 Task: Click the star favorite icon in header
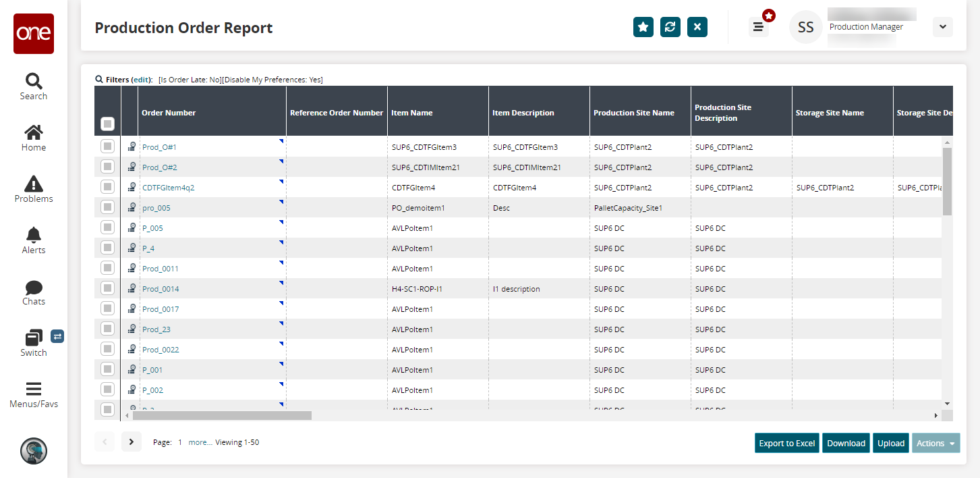[x=643, y=27]
